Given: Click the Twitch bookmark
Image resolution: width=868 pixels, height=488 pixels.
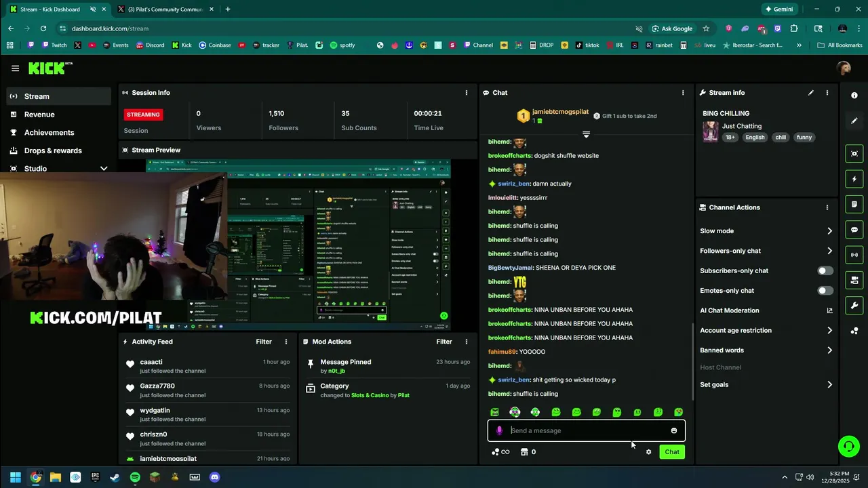Looking at the screenshot, I should click(54, 45).
